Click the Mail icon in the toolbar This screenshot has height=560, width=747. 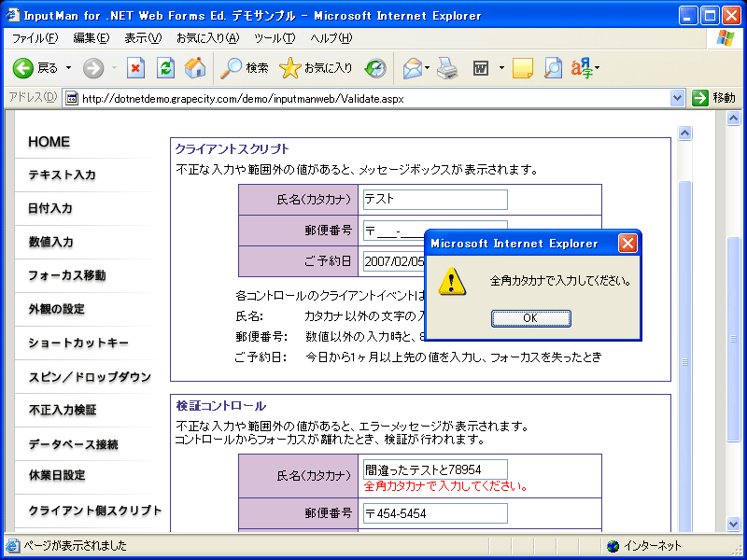(x=412, y=67)
